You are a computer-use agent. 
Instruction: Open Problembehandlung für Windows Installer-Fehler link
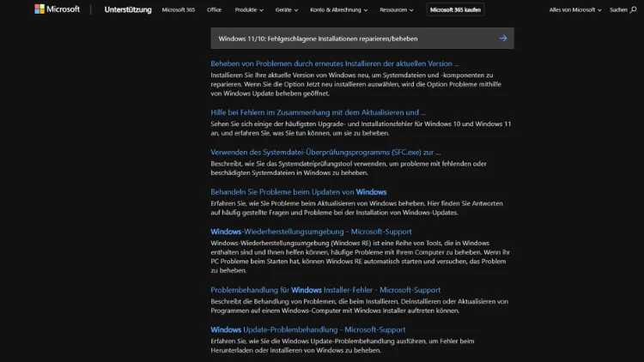(325, 290)
